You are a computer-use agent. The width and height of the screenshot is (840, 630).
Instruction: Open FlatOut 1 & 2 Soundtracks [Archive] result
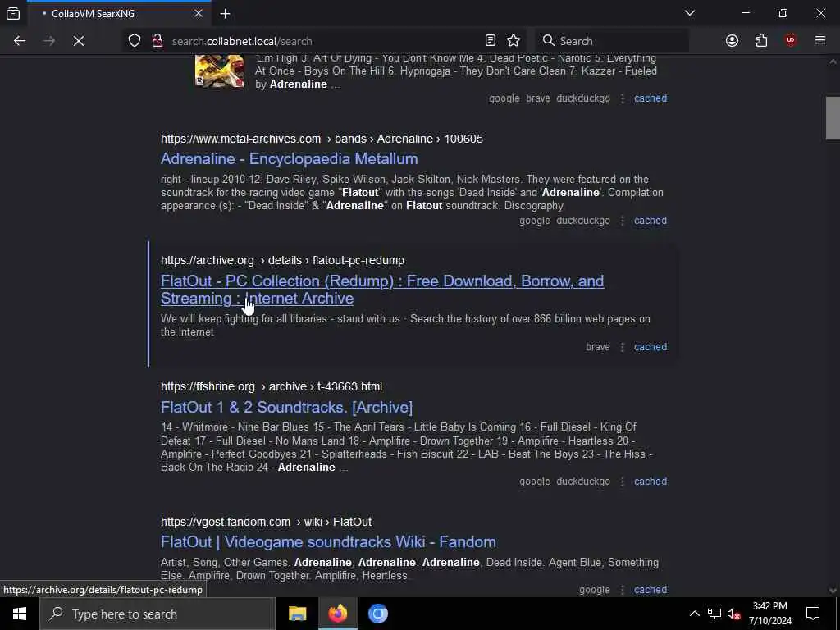pyautogui.click(x=286, y=407)
